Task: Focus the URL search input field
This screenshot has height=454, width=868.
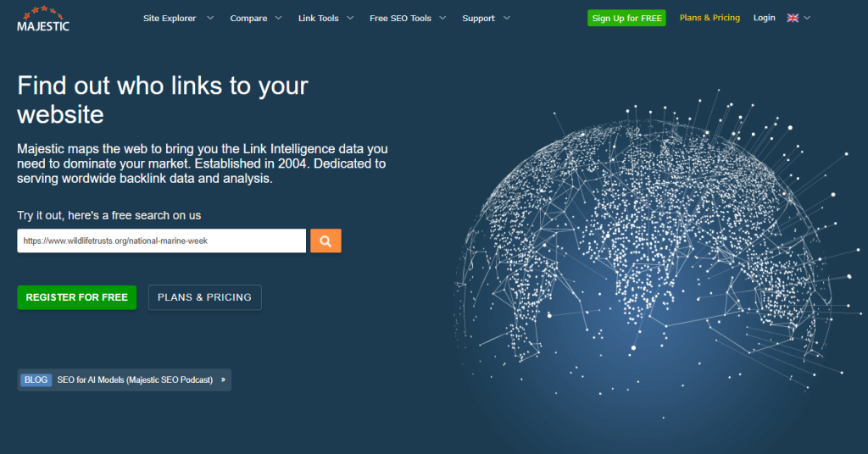Action: pyautogui.click(x=162, y=241)
